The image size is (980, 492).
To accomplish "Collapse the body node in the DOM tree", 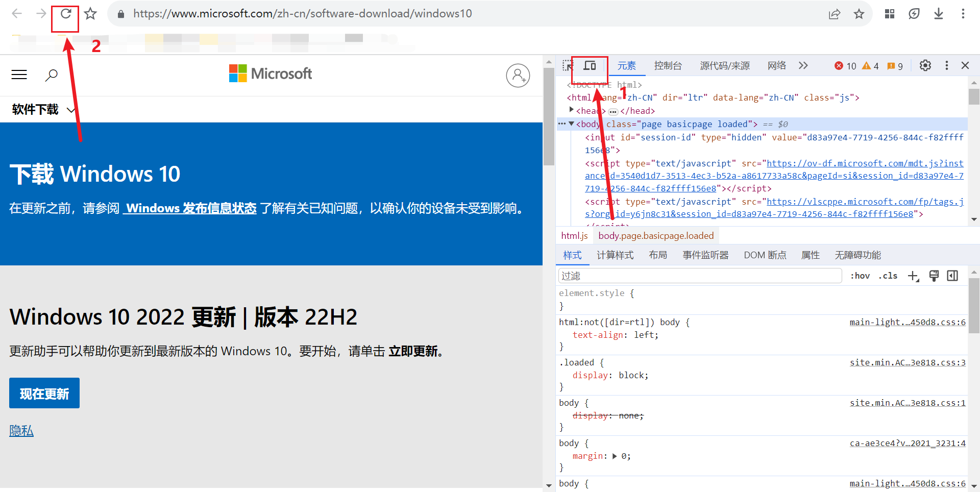I will (x=572, y=124).
